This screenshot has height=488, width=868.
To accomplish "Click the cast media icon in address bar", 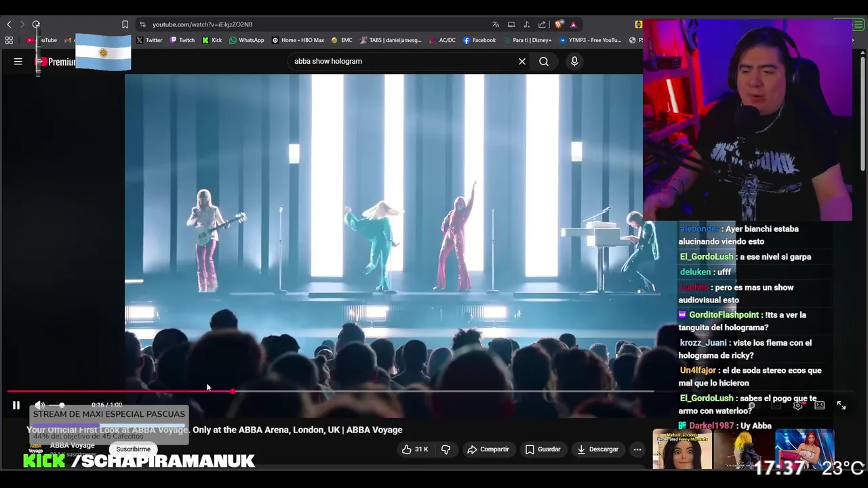I will pos(511,24).
